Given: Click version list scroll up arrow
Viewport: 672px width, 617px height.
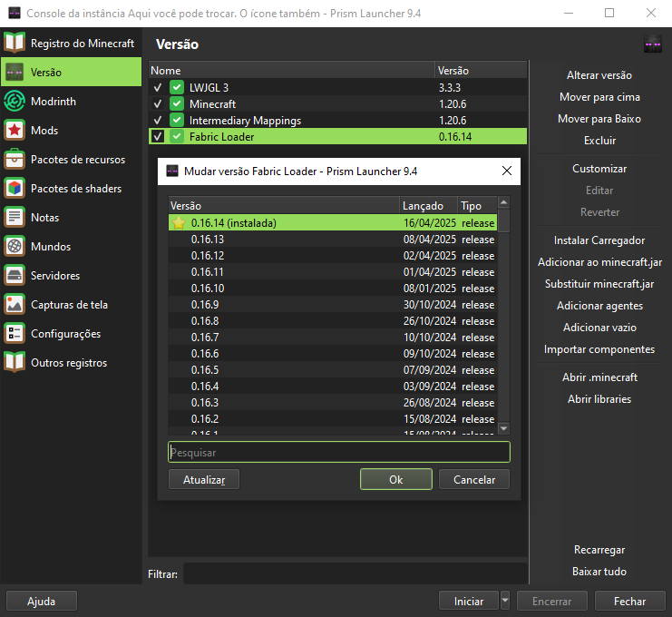Looking at the screenshot, I should [504, 202].
